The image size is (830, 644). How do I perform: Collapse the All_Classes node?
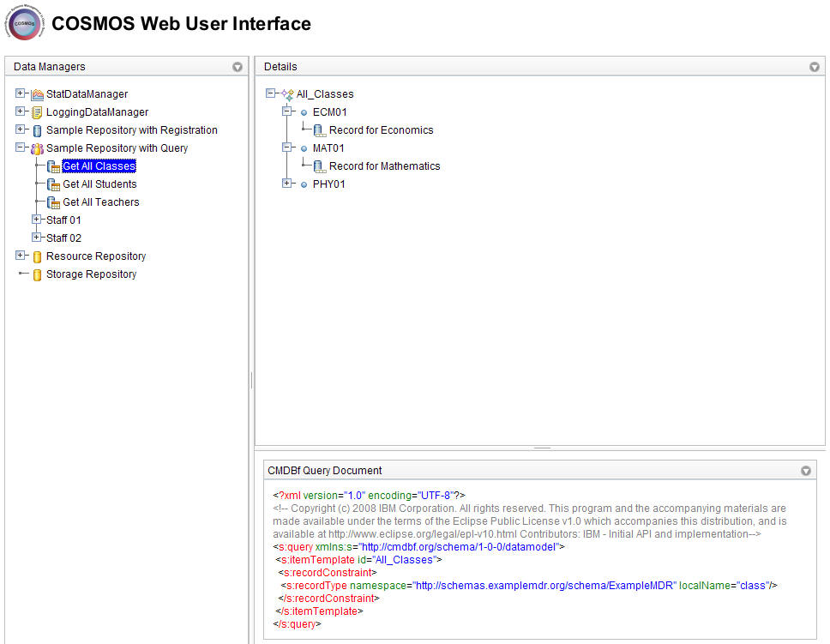(x=270, y=93)
